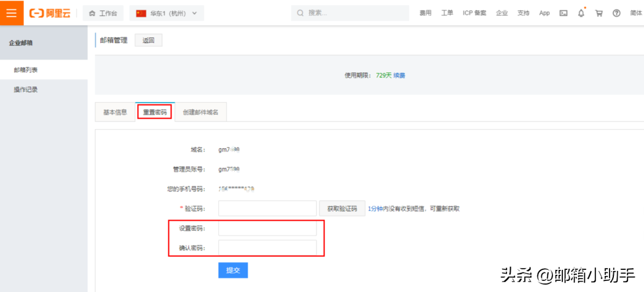Click the 返回 button
This screenshot has height=292, width=644.
[149, 40]
